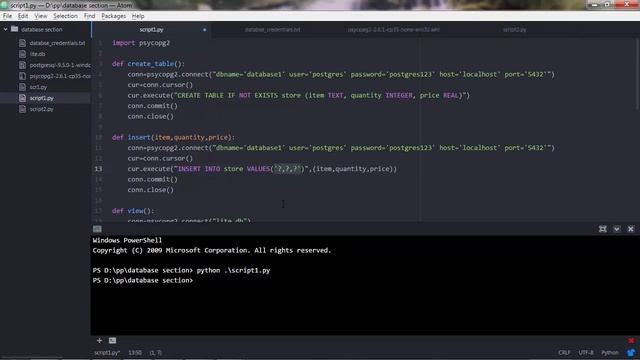Open the Find menu
Viewport: 640px width, 360px height.
click(x=89, y=16)
